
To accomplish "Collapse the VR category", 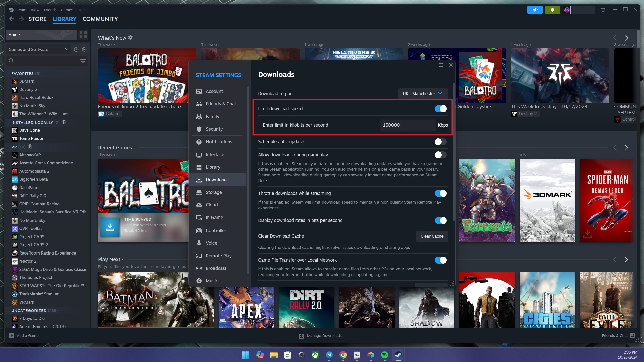I will tap(9, 147).
